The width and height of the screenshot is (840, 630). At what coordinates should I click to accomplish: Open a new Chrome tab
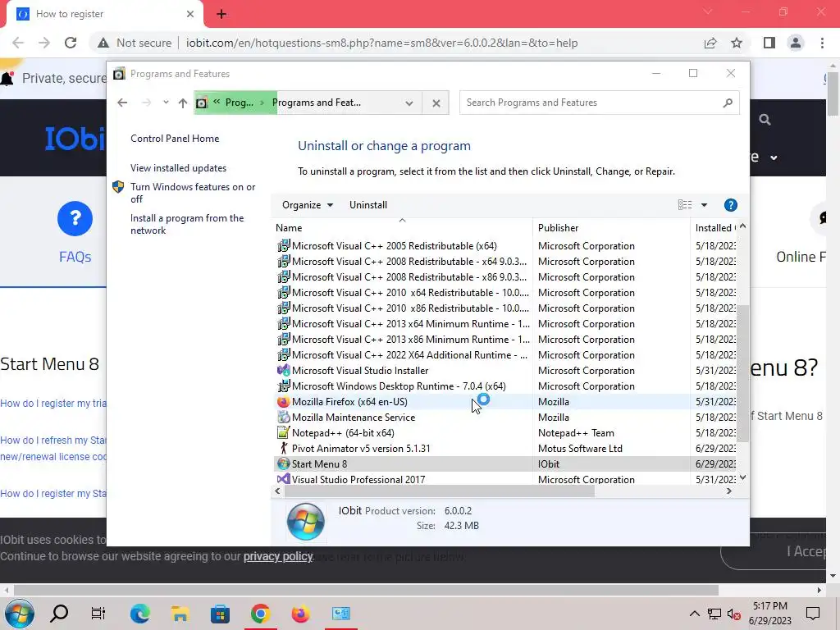[x=221, y=14]
